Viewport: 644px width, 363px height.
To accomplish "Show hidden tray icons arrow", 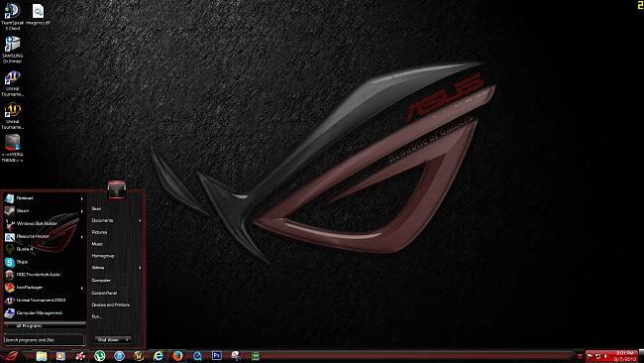I will point(580,356).
